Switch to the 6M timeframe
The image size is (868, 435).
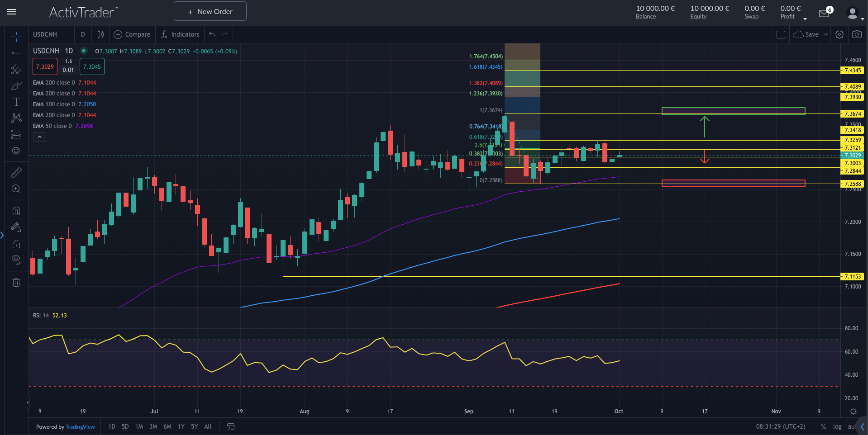167,426
